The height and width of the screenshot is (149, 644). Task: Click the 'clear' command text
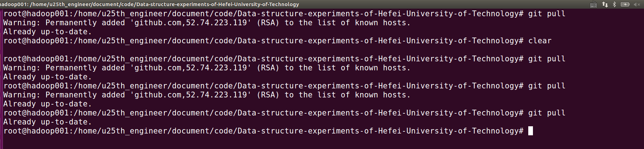(x=540, y=41)
